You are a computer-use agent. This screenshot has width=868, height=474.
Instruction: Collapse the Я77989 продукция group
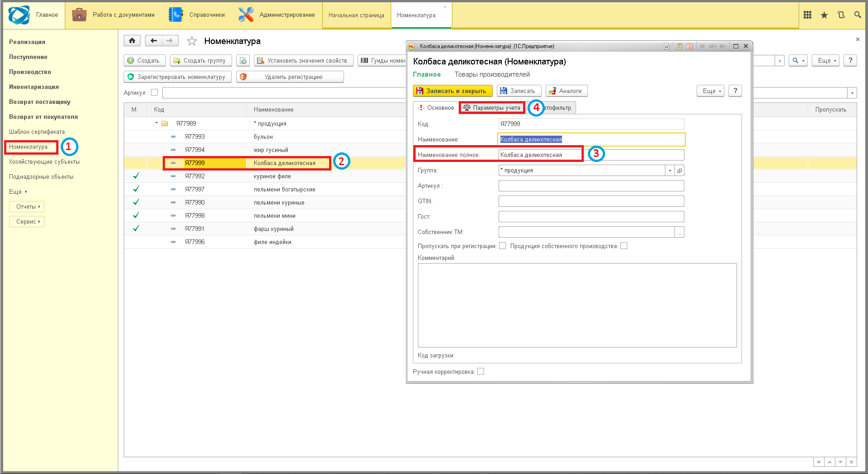click(x=157, y=123)
